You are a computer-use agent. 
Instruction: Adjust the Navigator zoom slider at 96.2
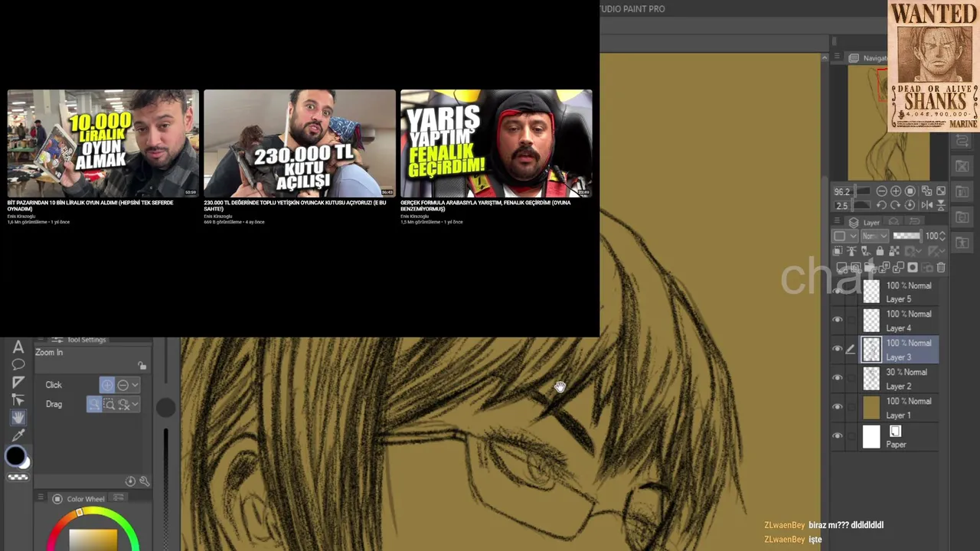coord(853,191)
